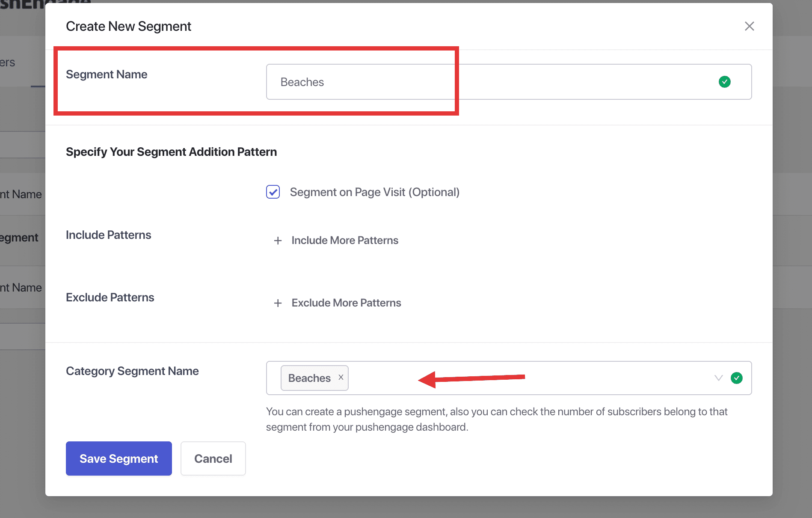Click the plus icon beside Exclude More Patterns
The height and width of the screenshot is (518, 812).
point(278,303)
